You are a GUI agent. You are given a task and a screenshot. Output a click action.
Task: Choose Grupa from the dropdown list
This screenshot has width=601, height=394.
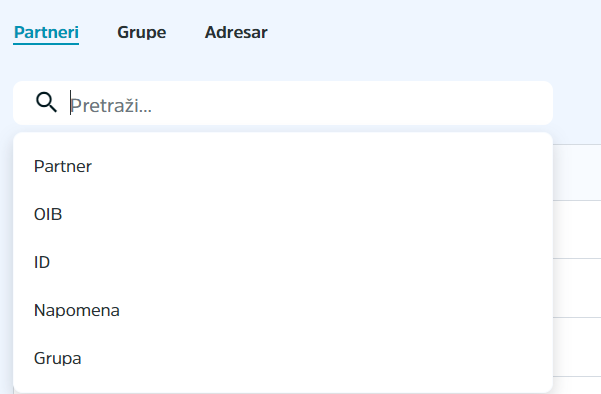pyautogui.click(x=283, y=358)
